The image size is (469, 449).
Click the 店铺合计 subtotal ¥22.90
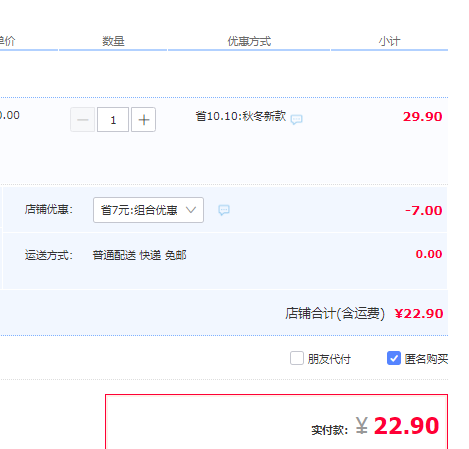pyautogui.click(x=419, y=314)
